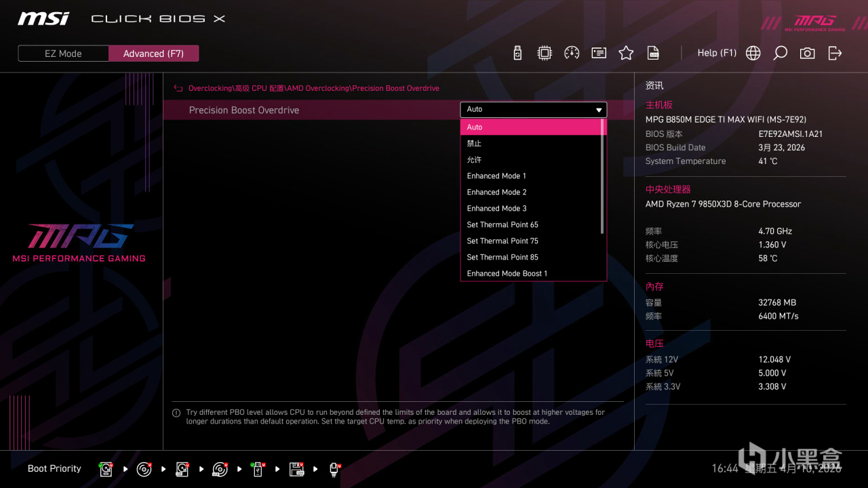868x488 pixels.
Task: Choose the 禁止 option
Action: (x=531, y=144)
